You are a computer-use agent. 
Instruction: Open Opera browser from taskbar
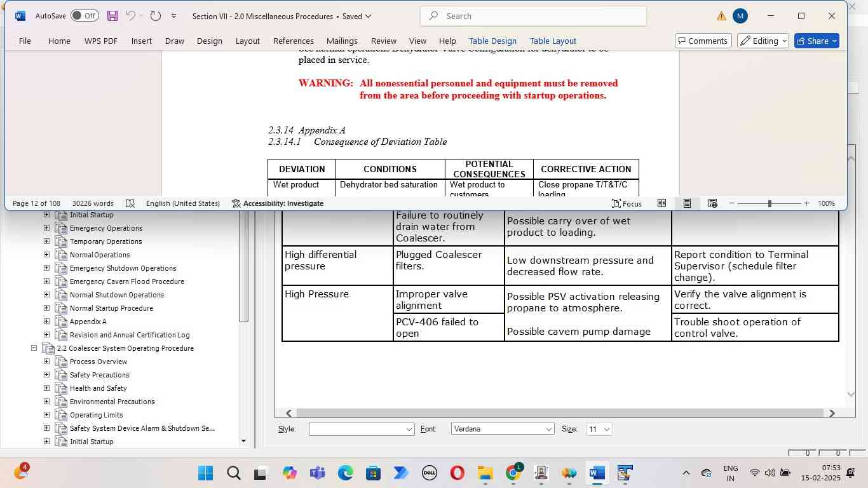point(457,473)
